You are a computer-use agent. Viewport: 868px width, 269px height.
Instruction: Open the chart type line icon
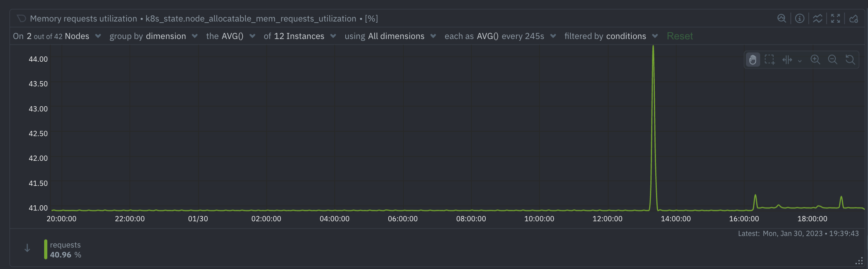pyautogui.click(x=817, y=18)
